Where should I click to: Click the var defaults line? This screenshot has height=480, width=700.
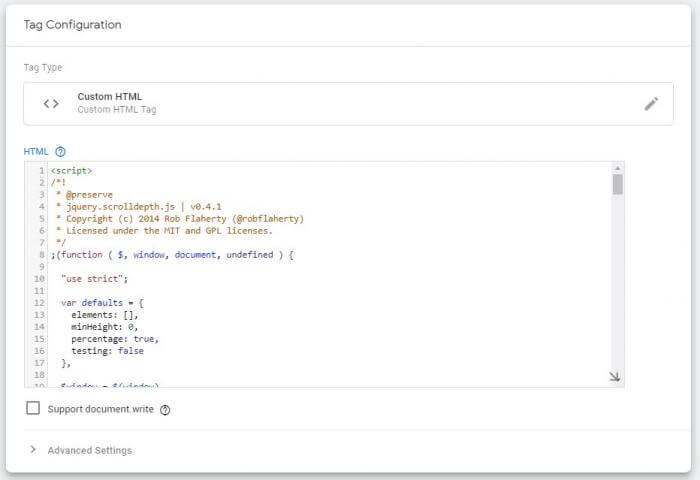102,303
